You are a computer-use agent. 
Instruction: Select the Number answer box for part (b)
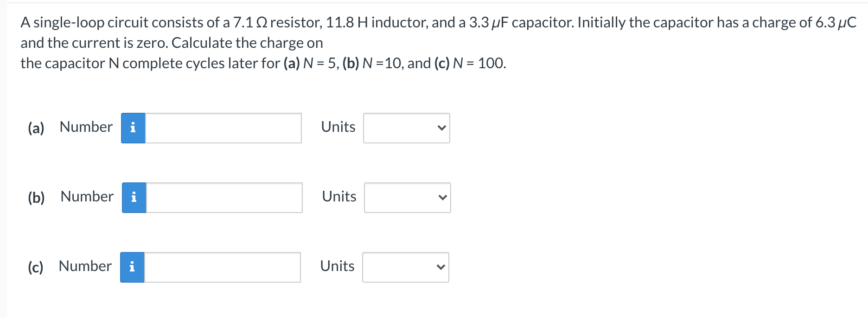[224, 198]
